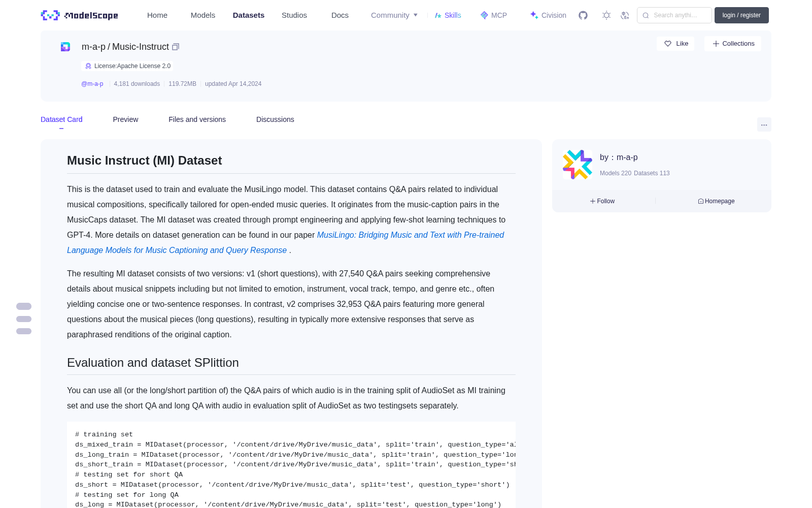Screen dimensions: 812x508
Task: Switch to the Preview tab
Action: (125, 119)
